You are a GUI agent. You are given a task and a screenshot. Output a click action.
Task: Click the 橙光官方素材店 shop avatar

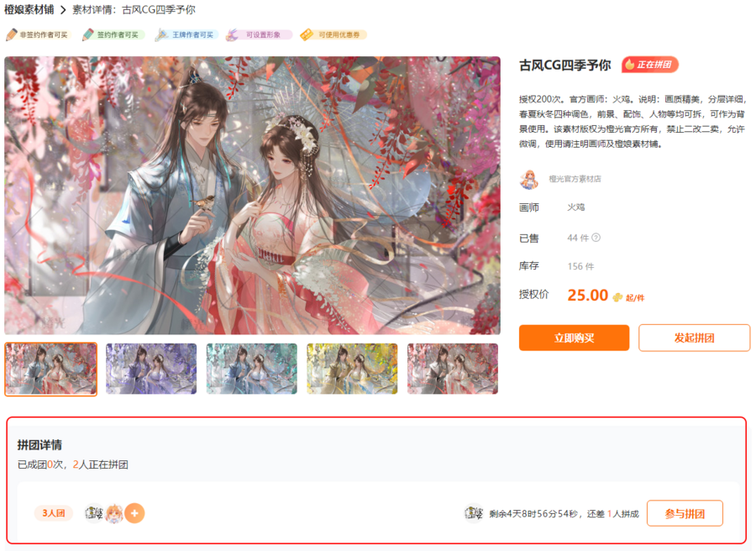[529, 180]
